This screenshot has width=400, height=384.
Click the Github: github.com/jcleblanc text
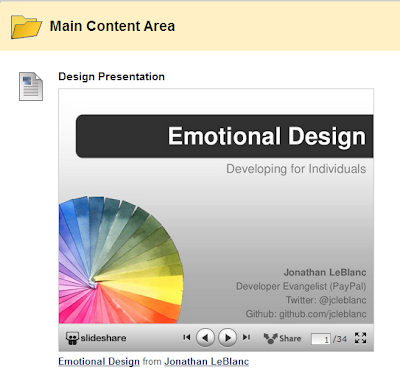[x=306, y=314]
